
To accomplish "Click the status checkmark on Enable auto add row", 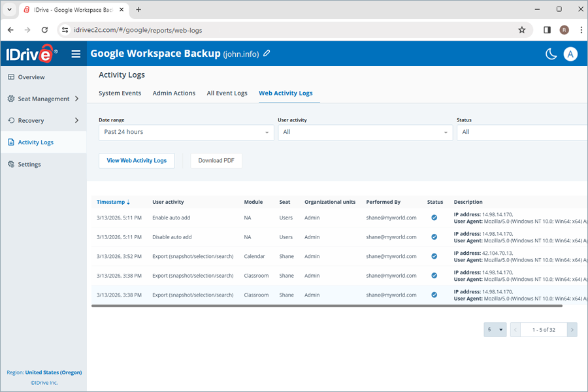I will click(x=434, y=218).
